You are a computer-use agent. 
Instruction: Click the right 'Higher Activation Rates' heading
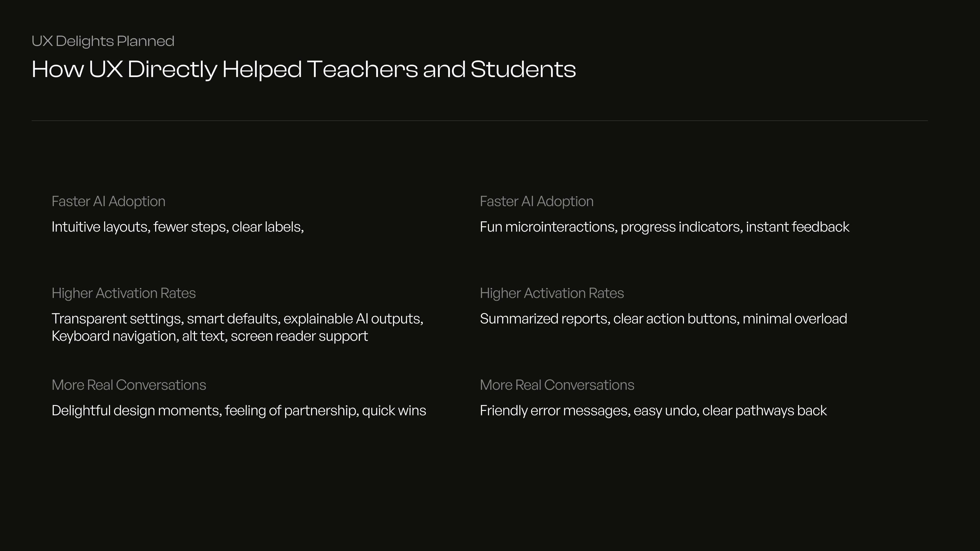(552, 293)
